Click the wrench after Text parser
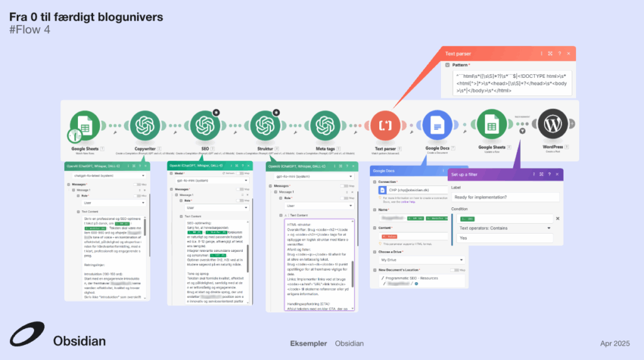The height and width of the screenshot is (360, 644). [411, 132]
